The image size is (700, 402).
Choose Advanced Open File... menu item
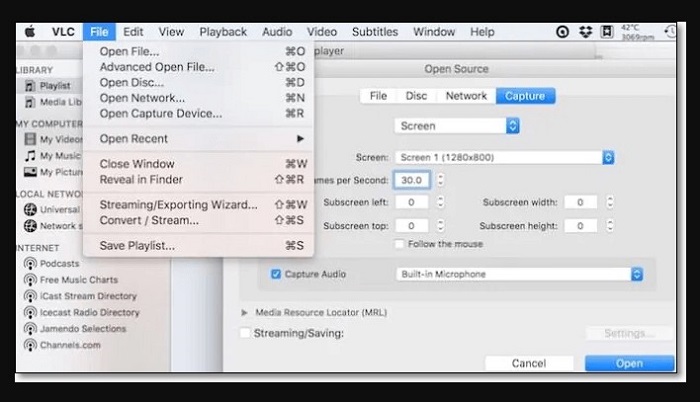click(198, 67)
